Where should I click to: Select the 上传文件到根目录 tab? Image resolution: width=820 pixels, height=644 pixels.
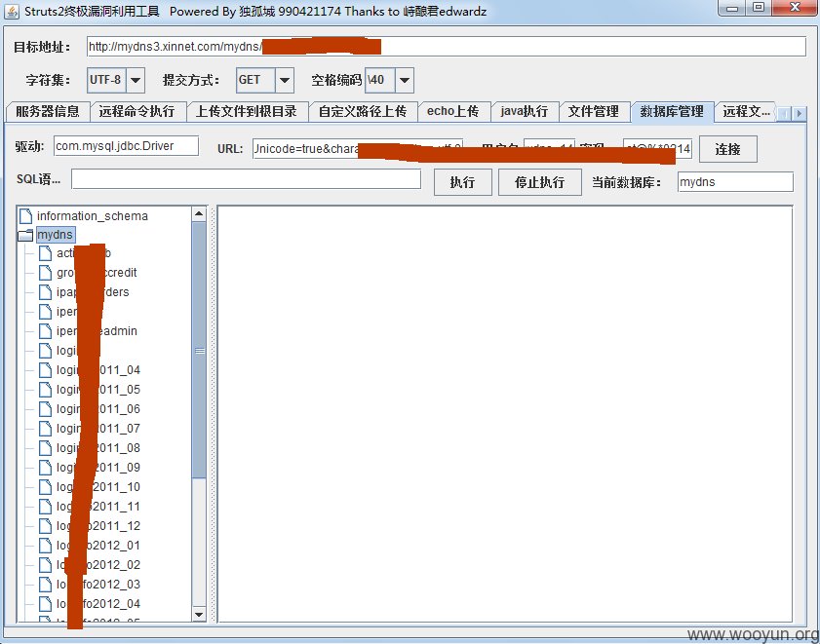[247, 111]
